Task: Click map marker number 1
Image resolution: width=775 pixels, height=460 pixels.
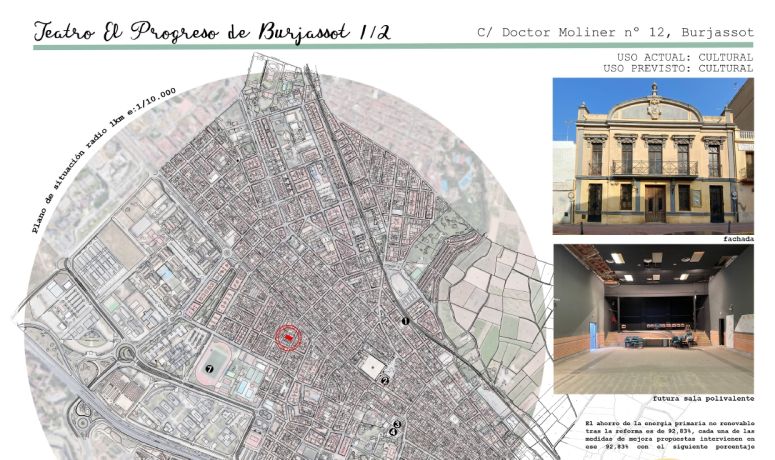Action: [405, 321]
